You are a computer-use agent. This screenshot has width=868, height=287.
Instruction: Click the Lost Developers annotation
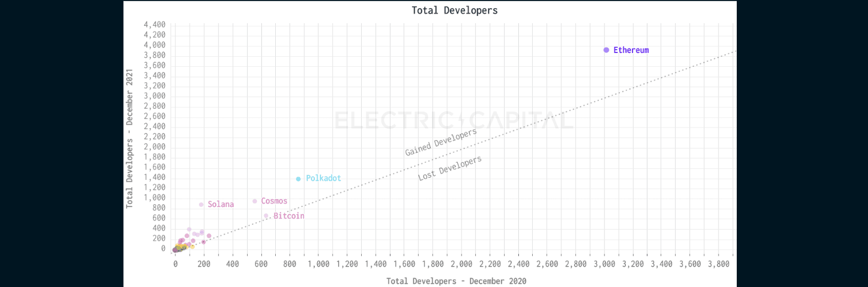pos(449,168)
